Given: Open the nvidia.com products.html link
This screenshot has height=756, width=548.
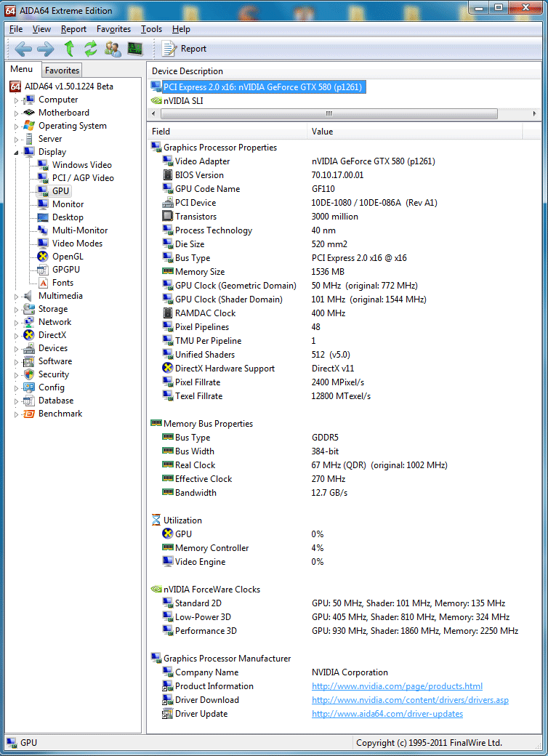Looking at the screenshot, I should pos(397,686).
